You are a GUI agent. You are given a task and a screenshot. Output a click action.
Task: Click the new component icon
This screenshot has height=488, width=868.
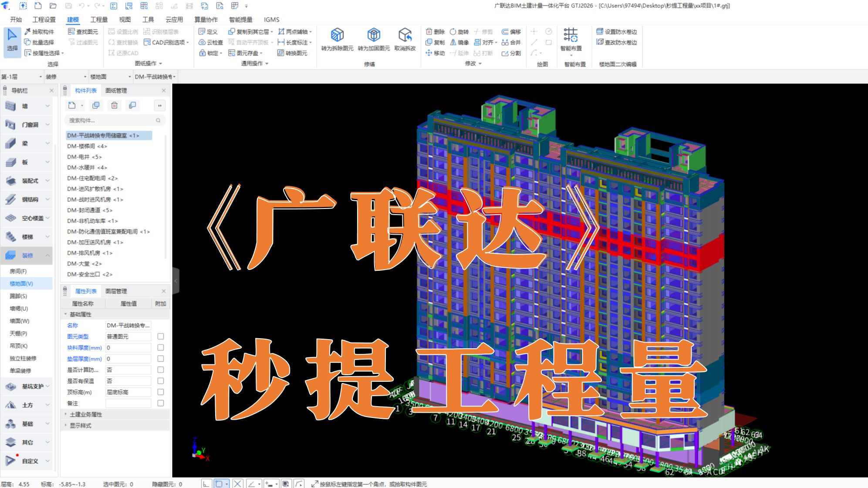(x=72, y=105)
